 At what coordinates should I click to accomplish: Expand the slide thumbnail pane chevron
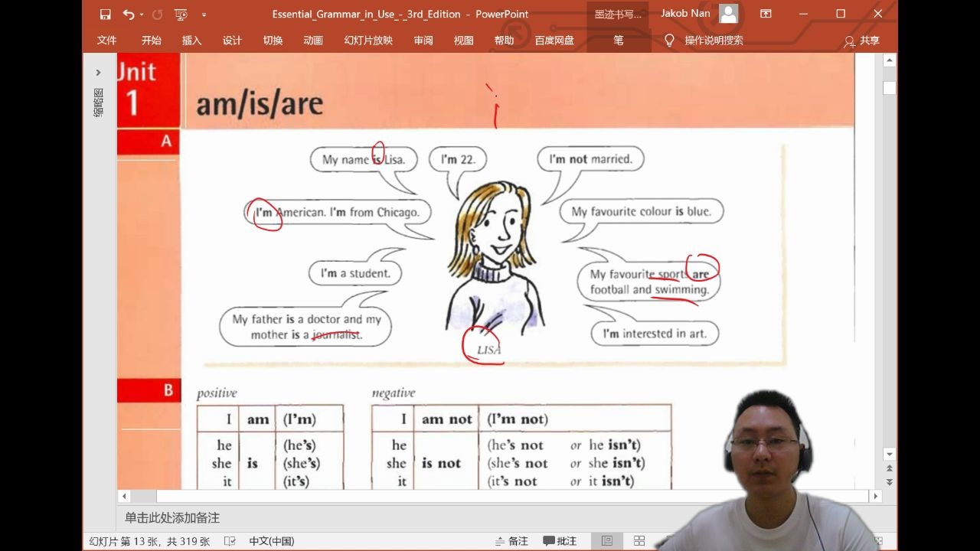click(98, 73)
